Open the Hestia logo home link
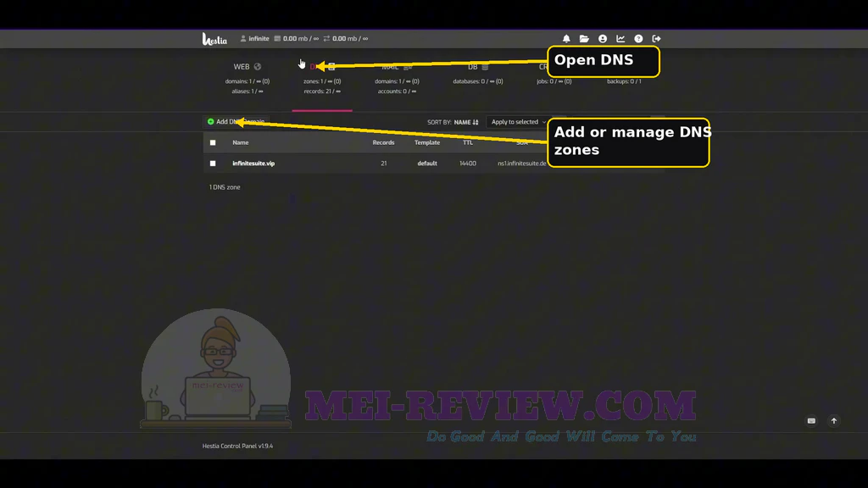 click(x=214, y=39)
